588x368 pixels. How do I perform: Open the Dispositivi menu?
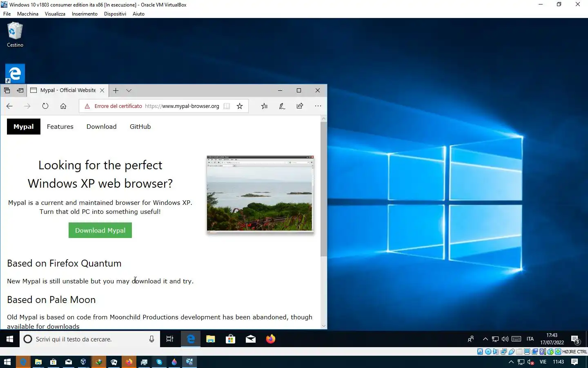(115, 14)
